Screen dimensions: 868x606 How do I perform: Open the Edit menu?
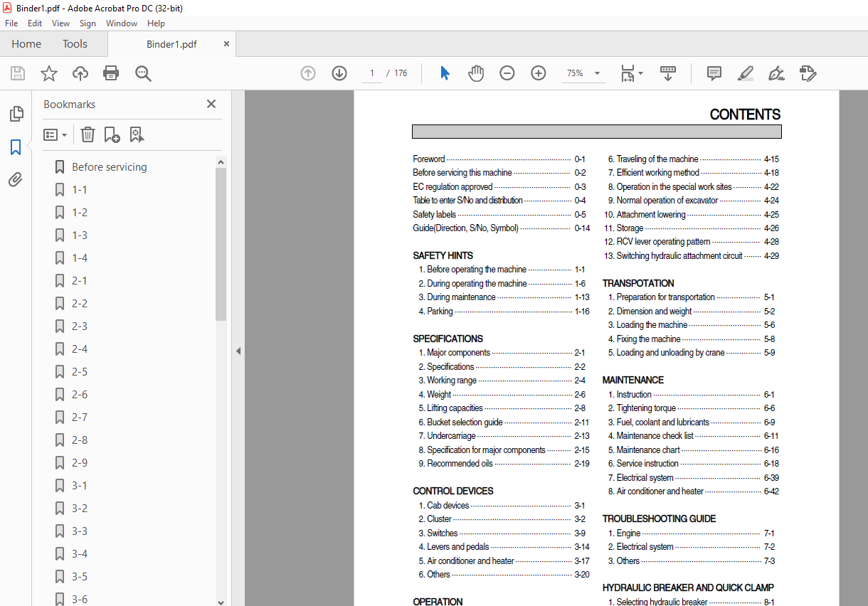pos(35,23)
